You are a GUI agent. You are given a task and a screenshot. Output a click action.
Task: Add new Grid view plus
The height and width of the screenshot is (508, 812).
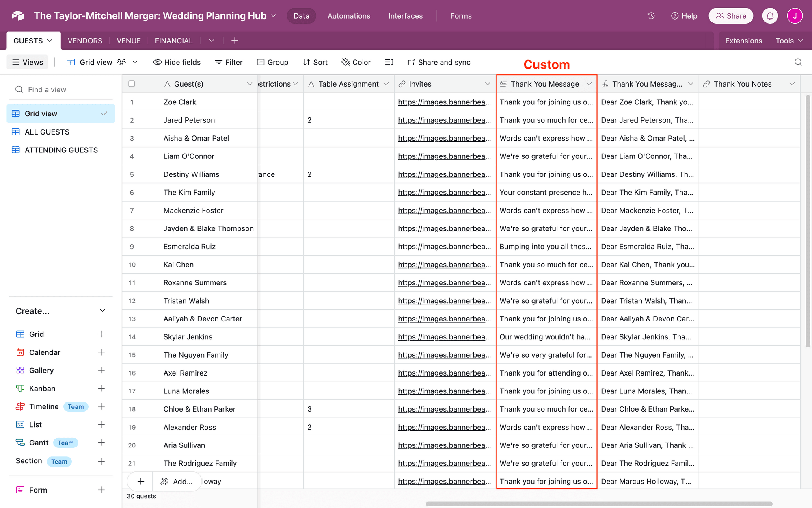[101, 334]
